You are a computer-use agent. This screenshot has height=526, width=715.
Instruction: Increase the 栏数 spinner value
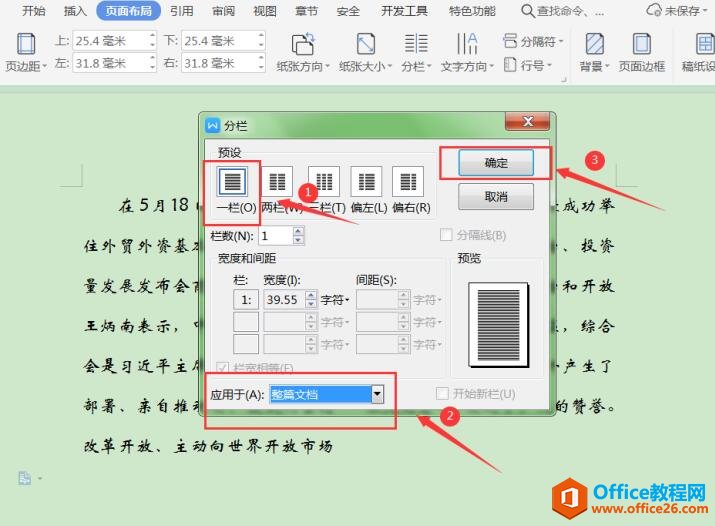298,232
